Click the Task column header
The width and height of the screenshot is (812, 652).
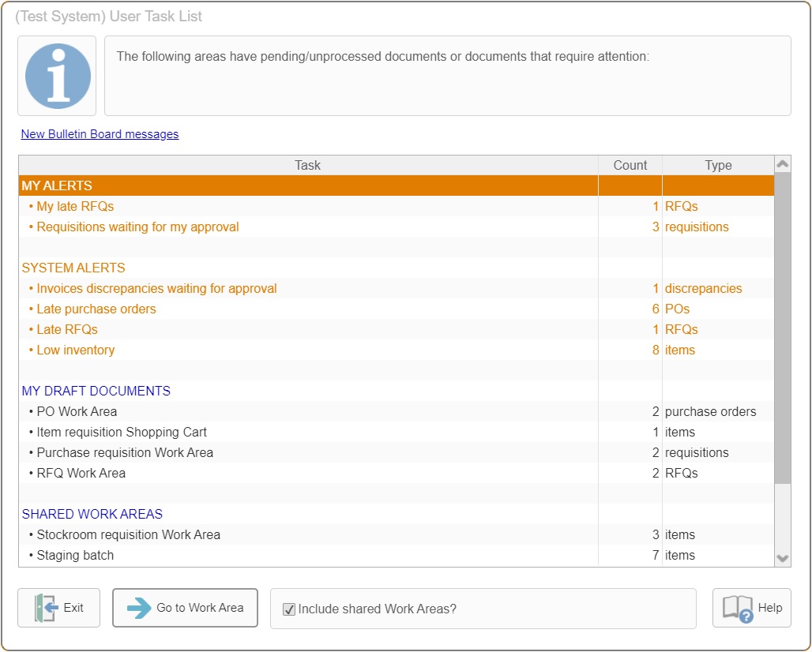(x=308, y=165)
